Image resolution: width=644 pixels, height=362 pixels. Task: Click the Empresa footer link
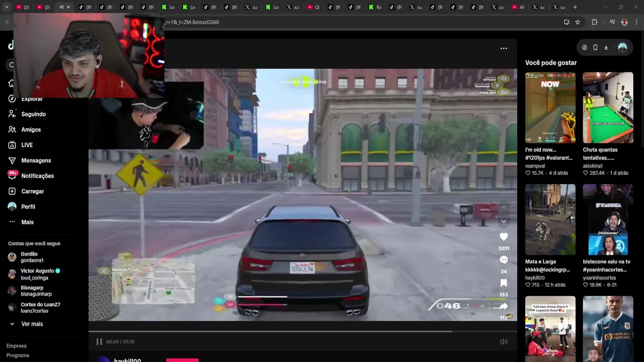(x=17, y=346)
